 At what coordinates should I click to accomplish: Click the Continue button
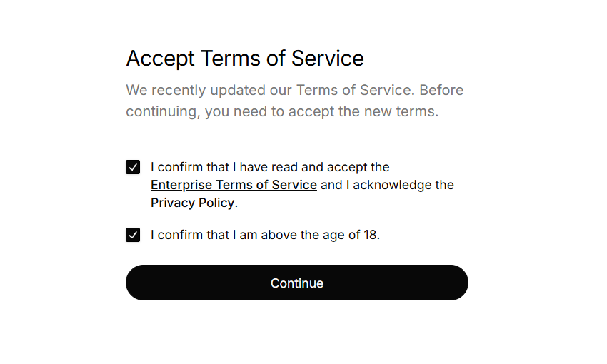(x=297, y=283)
